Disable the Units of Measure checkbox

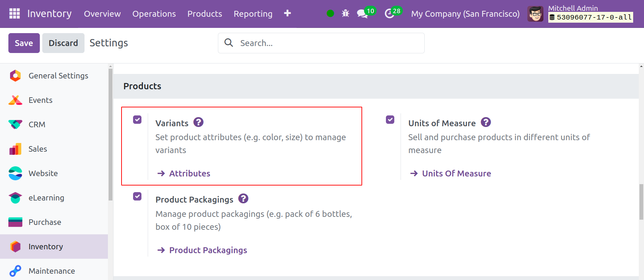click(390, 120)
